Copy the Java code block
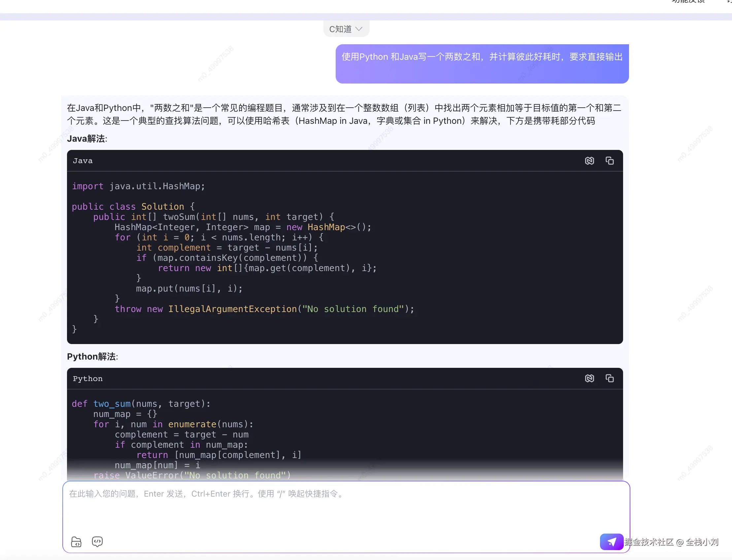This screenshot has width=732, height=560. coord(609,161)
